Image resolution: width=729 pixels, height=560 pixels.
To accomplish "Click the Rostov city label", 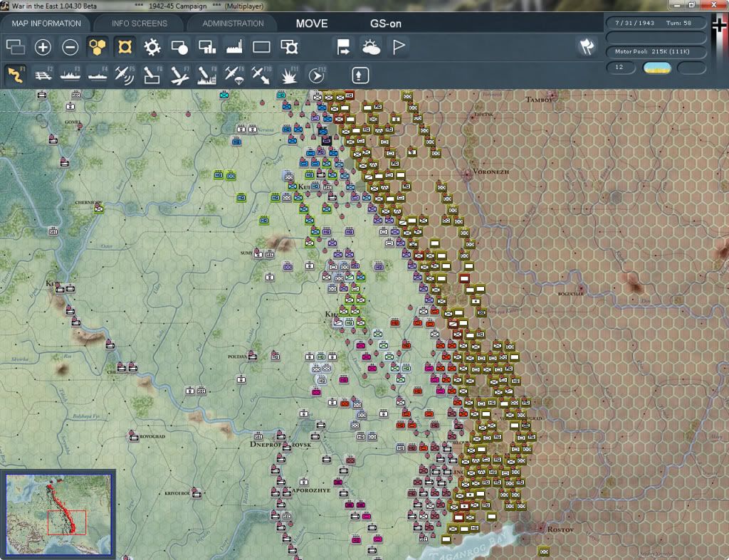I will pyautogui.click(x=561, y=529).
